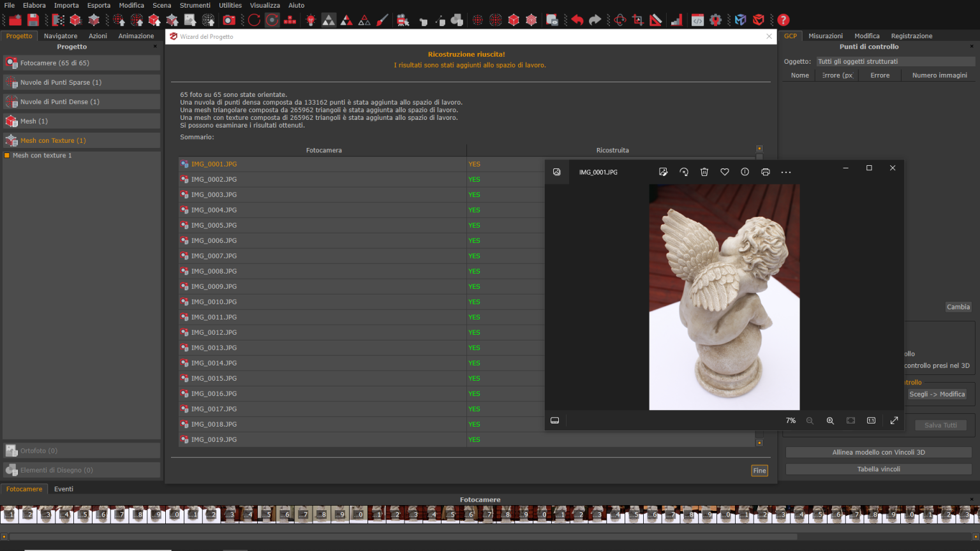Switch to the Misurazioni tab
980x551 pixels.
pos(826,36)
